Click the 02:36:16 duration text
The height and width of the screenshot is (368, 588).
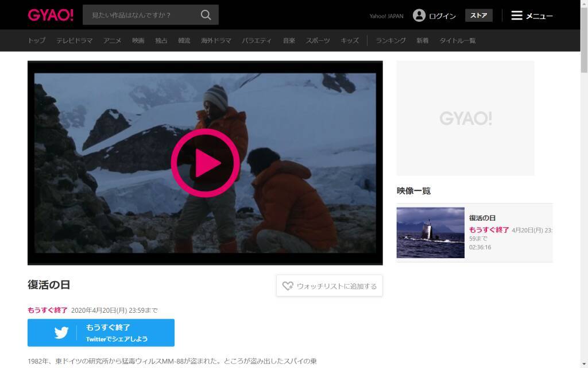tap(480, 247)
